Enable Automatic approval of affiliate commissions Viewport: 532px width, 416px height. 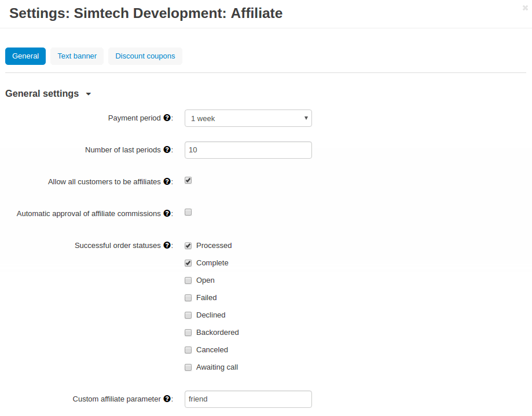(188, 212)
